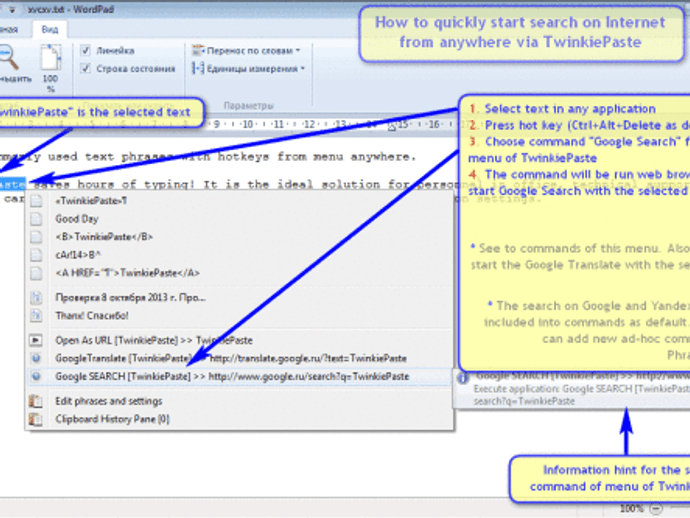This screenshot has height=518, width=690.
Task: Click the formatted-text icon beside Проверка 8 октября
Action: coord(36,298)
